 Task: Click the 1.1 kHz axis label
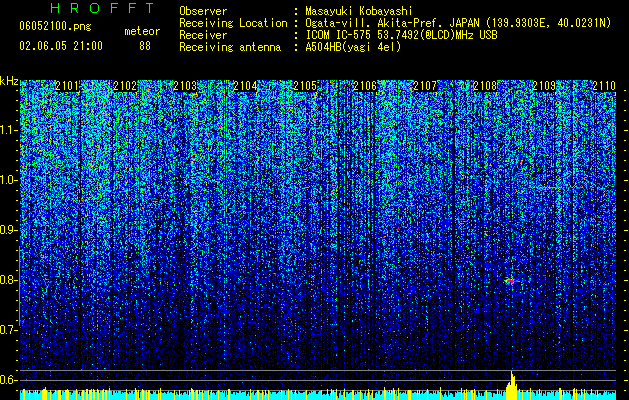[9, 130]
